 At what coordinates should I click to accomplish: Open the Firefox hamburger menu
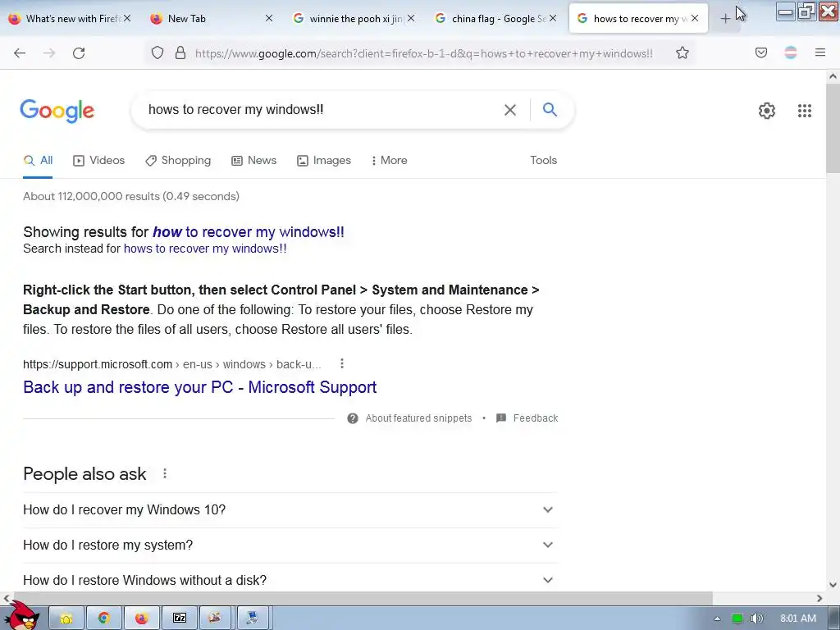819,52
